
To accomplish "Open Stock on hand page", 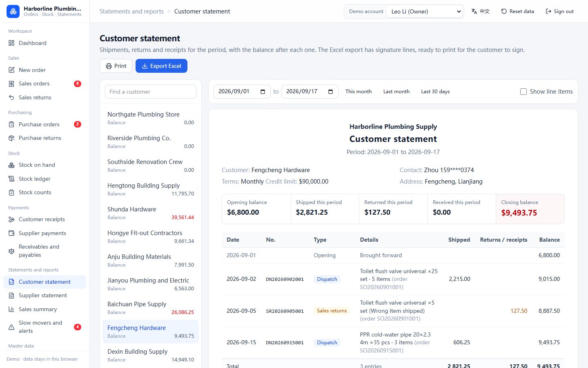I will tap(45, 165).
